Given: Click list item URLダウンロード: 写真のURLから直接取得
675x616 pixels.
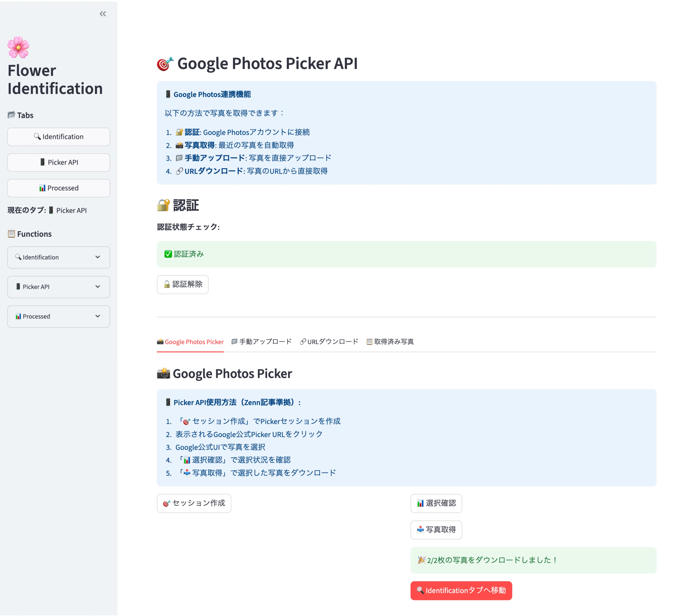Looking at the screenshot, I should (251, 171).
